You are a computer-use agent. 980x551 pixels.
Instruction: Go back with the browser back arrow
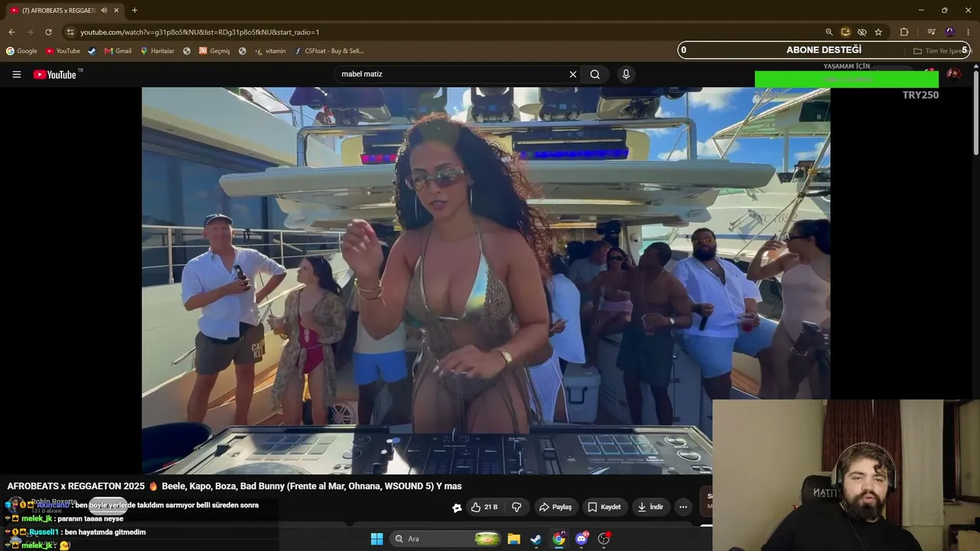(x=11, y=32)
